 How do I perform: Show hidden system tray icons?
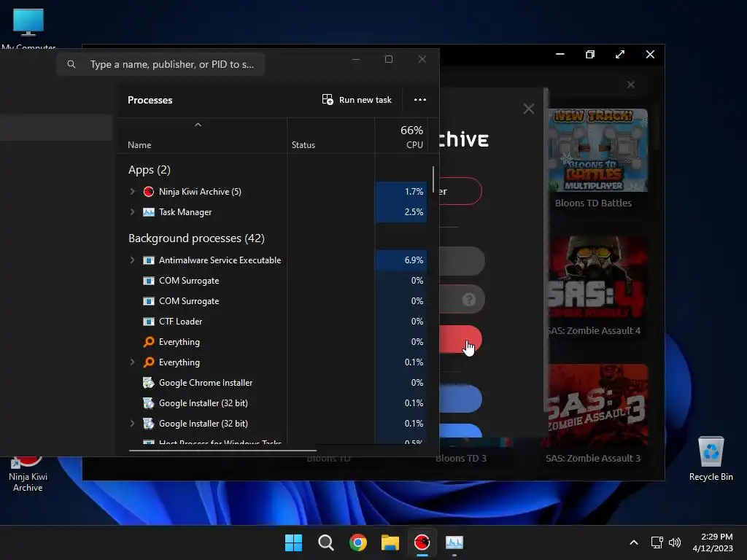click(634, 542)
